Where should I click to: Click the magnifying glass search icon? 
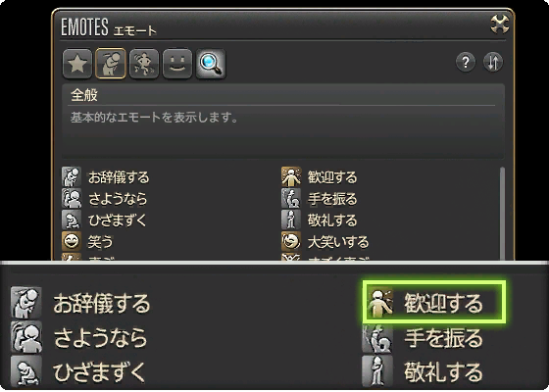[x=211, y=64]
